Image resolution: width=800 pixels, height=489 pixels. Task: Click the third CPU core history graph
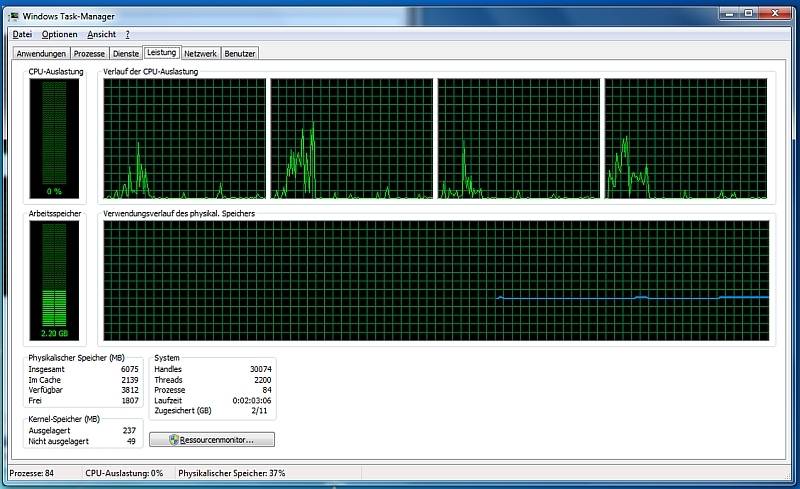[519, 138]
